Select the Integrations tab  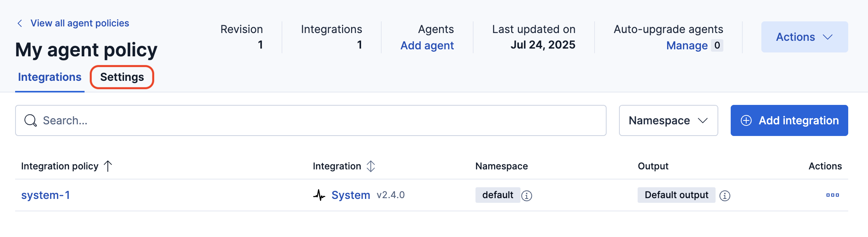pyautogui.click(x=50, y=77)
